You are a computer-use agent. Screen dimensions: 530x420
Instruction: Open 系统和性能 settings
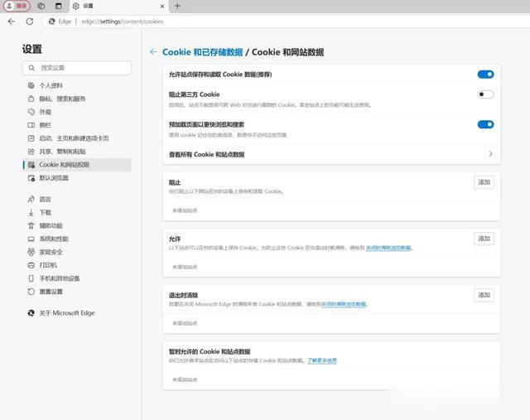point(77,239)
